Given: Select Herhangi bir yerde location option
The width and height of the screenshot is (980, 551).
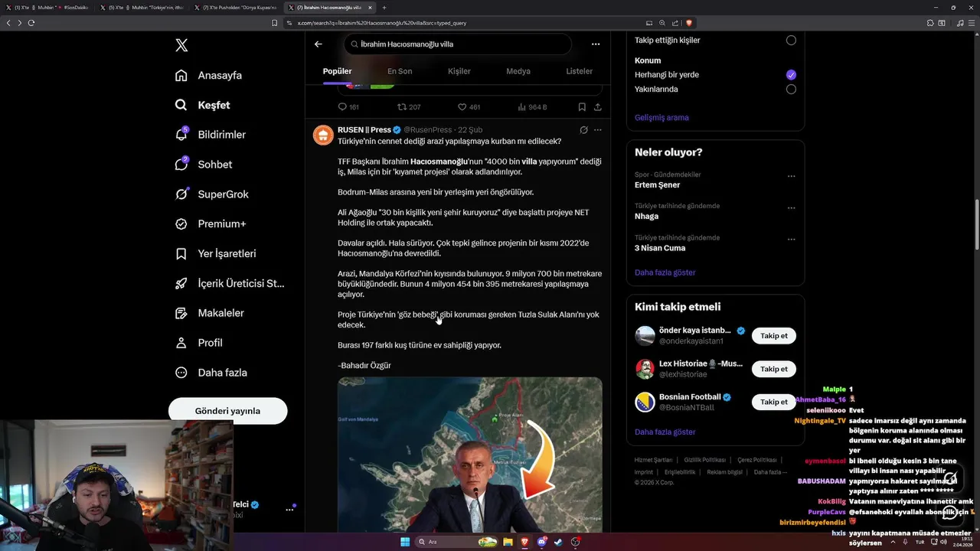Looking at the screenshot, I should [x=791, y=75].
